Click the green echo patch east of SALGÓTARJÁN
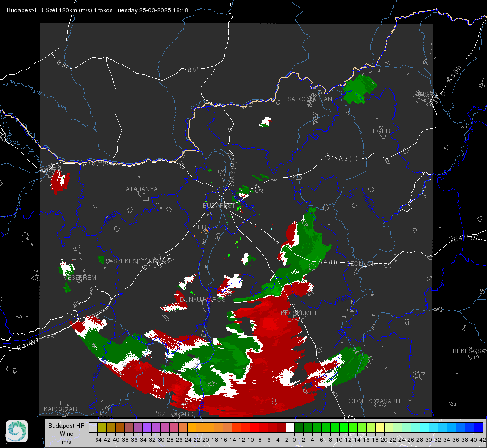This screenshot has width=487, height=448. click(359, 88)
